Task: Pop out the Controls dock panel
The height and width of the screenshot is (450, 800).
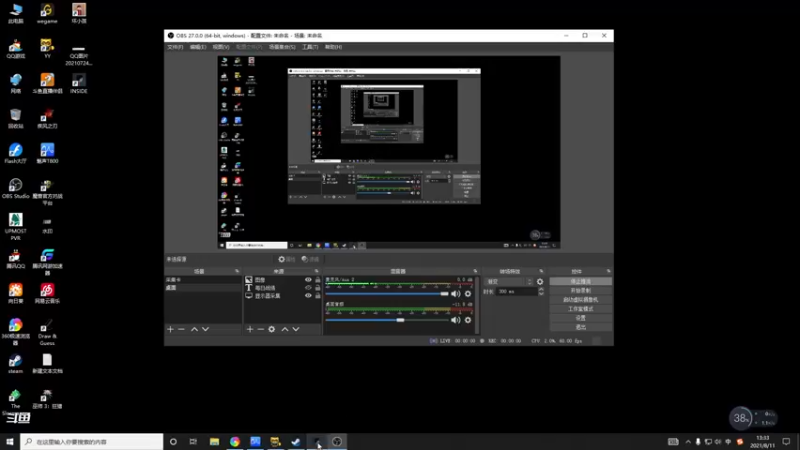Action: pos(608,271)
